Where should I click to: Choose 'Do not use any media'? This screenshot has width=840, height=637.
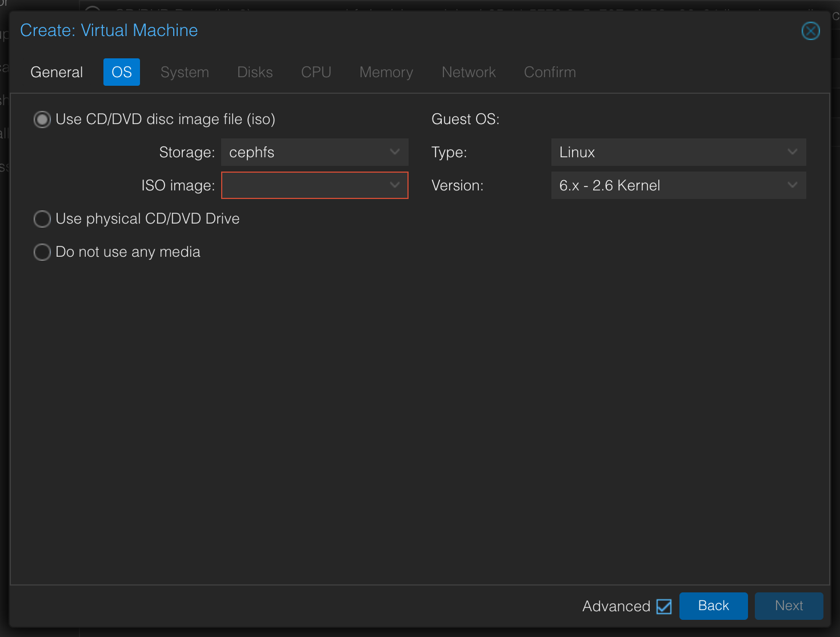click(x=42, y=252)
